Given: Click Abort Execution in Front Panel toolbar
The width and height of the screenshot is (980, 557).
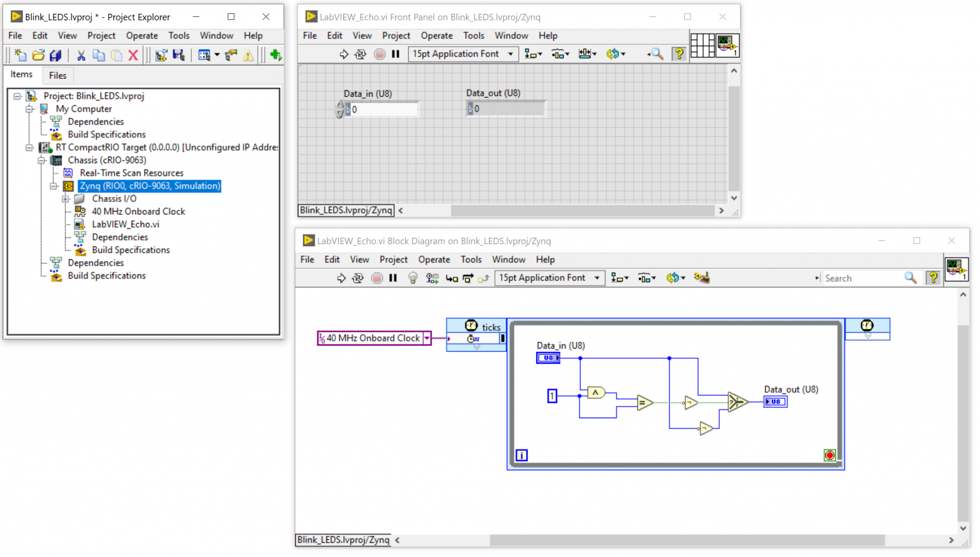Looking at the screenshot, I should click(x=379, y=54).
